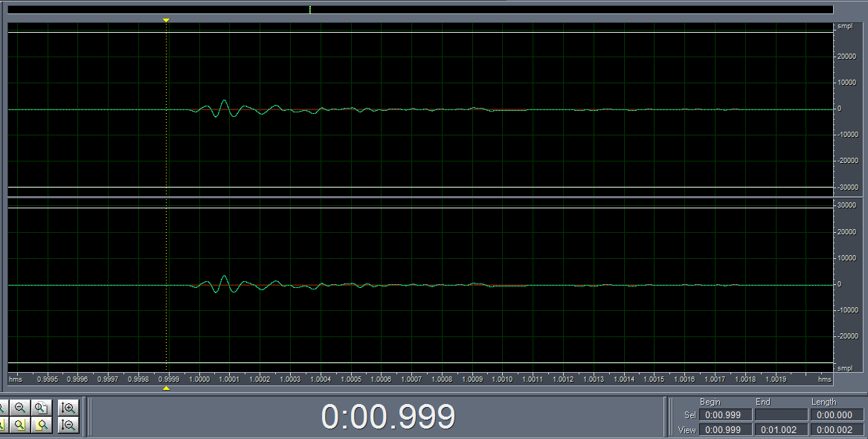The image size is (868, 439).
Task: Click the Zoom Out Vertically icon
Action: click(x=68, y=425)
